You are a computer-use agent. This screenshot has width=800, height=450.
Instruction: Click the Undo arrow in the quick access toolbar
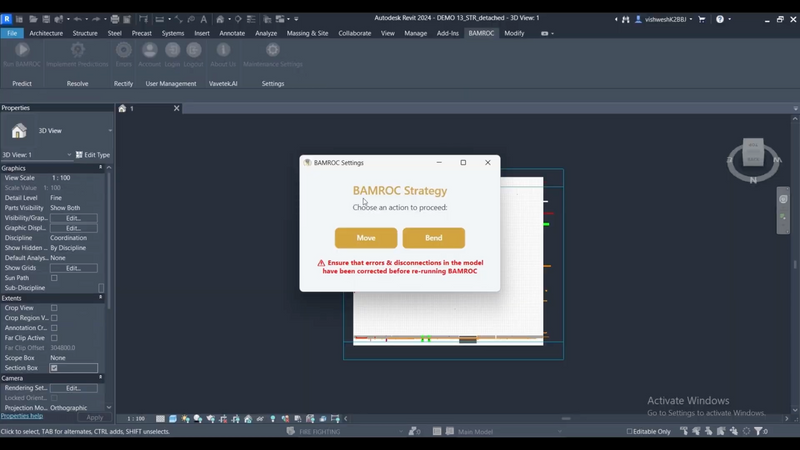(78, 19)
